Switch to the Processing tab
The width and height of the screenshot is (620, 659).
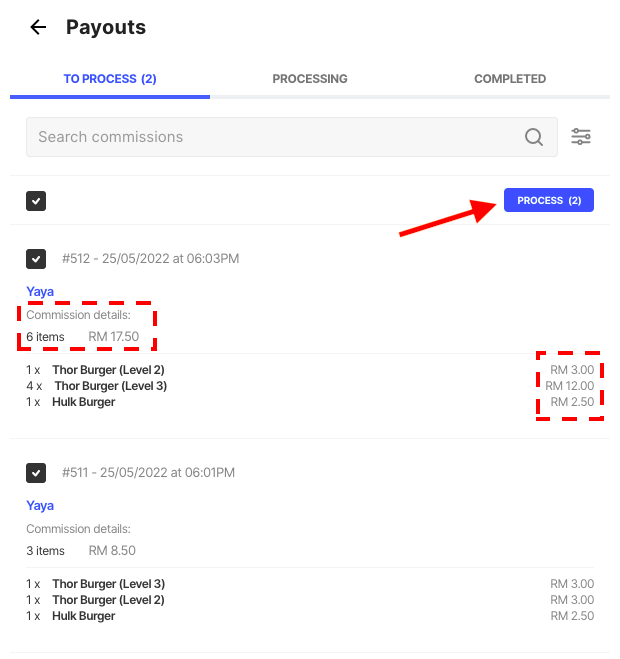[x=310, y=79]
